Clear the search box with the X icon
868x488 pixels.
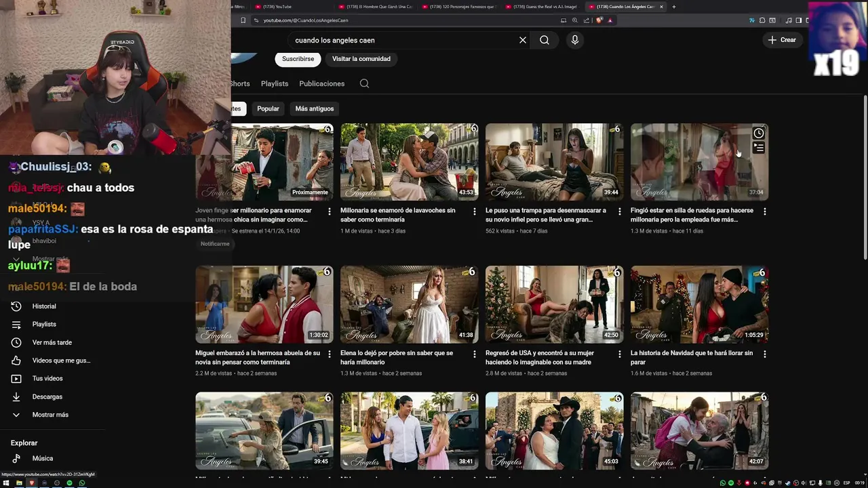pyautogui.click(x=523, y=40)
